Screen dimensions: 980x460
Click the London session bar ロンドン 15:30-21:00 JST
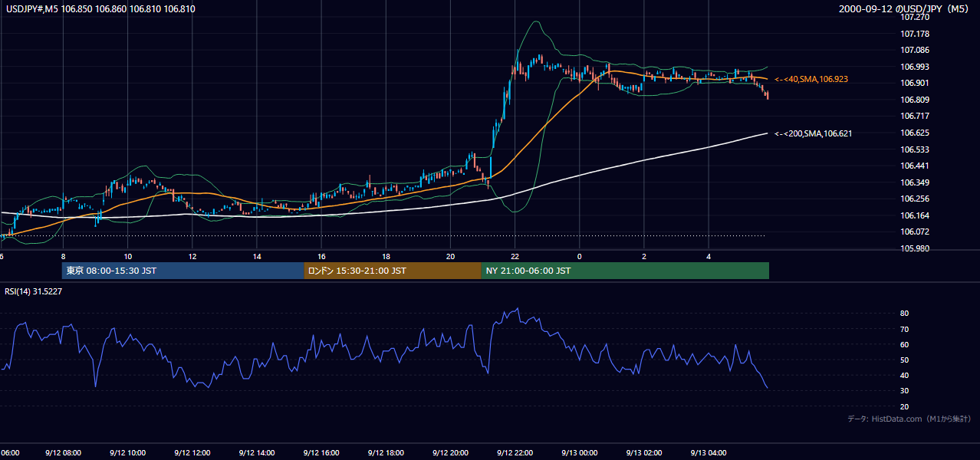tap(393, 271)
